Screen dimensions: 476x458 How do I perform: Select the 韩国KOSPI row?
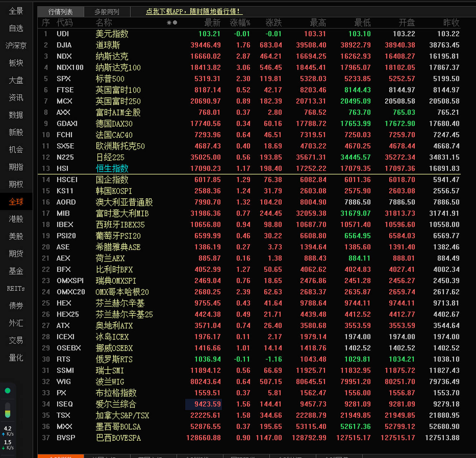pyautogui.click(x=249, y=191)
